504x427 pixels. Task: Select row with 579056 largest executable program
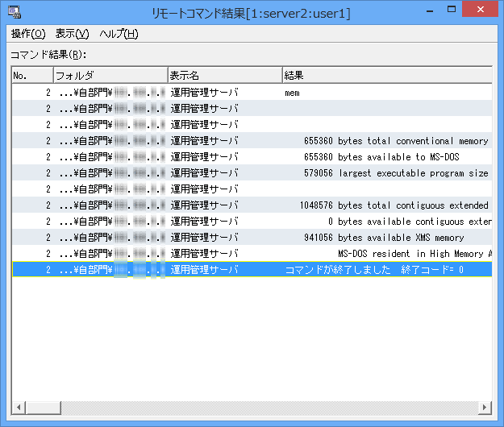[387, 173]
